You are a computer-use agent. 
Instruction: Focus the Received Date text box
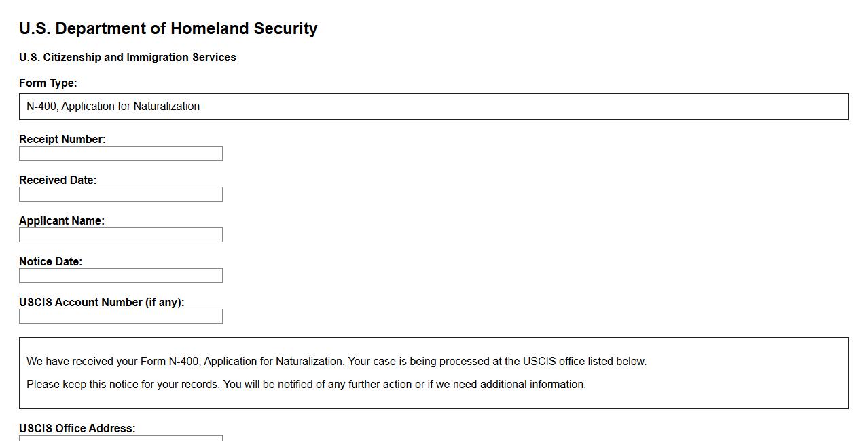[x=121, y=194]
